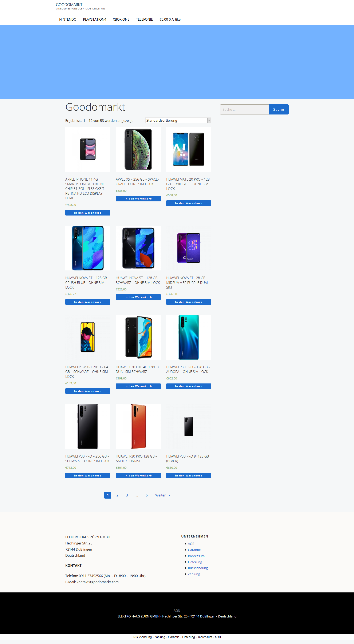The height and width of the screenshot is (644, 354).
Task: Add Apple XS 256 GB to cart
Action: [138, 198]
